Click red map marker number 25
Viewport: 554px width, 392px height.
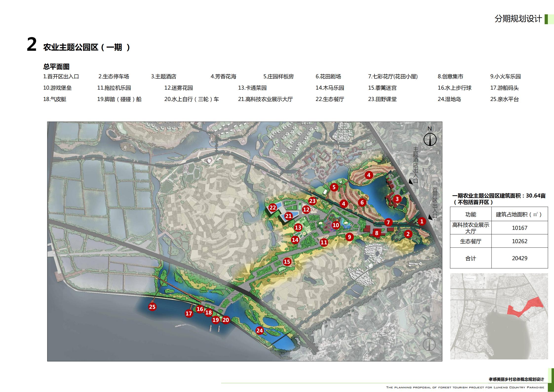(x=152, y=307)
